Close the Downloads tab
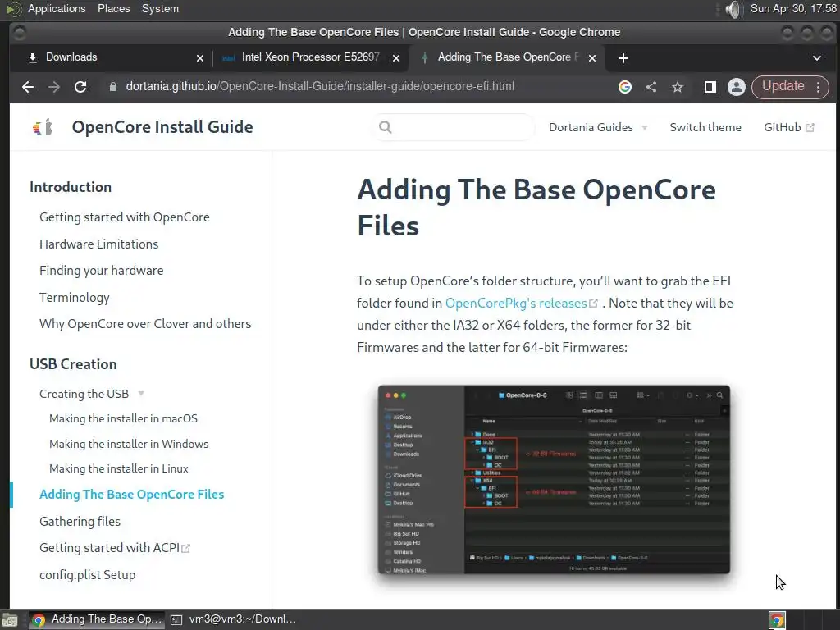The height and width of the screenshot is (630, 840). tap(200, 58)
